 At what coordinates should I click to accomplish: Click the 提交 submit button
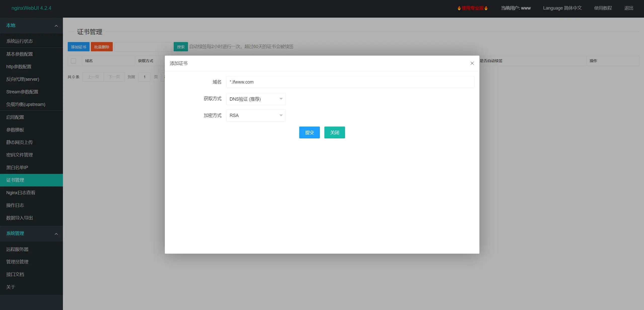pyautogui.click(x=309, y=132)
